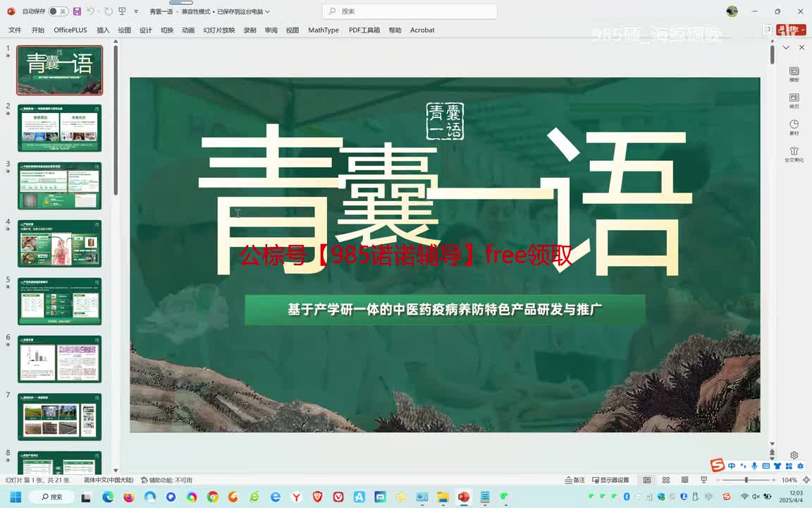The width and height of the screenshot is (812, 508).
Task: Open the 设计 tab
Action: click(x=145, y=30)
